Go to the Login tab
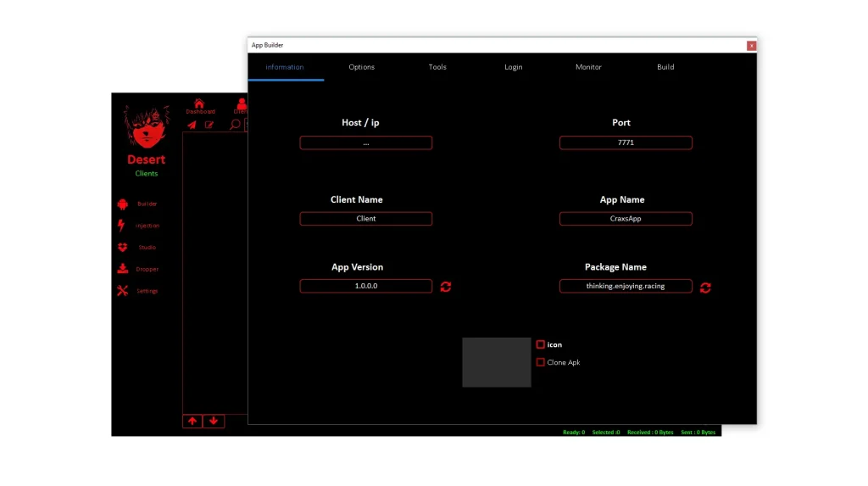Image resolution: width=868 pixels, height=486 pixels. pos(513,67)
